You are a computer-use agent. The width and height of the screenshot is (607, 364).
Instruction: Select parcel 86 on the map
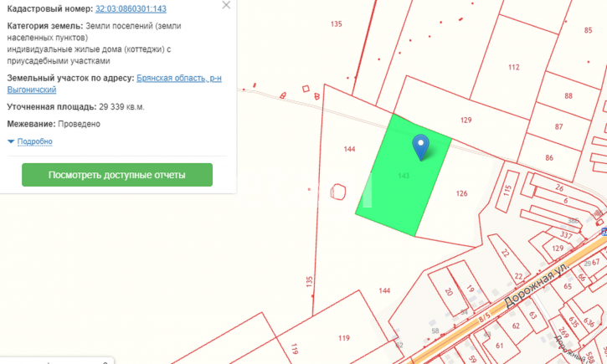coord(549,158)
